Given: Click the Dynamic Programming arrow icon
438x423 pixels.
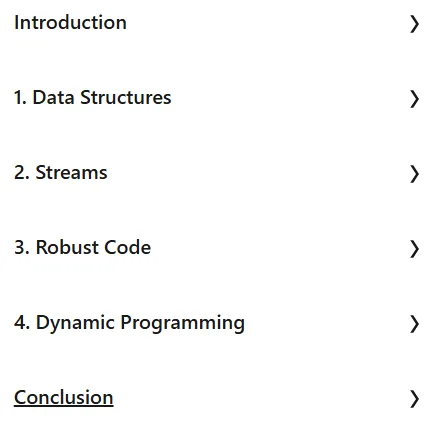Looking at the screenshot, I should point(414,324).
